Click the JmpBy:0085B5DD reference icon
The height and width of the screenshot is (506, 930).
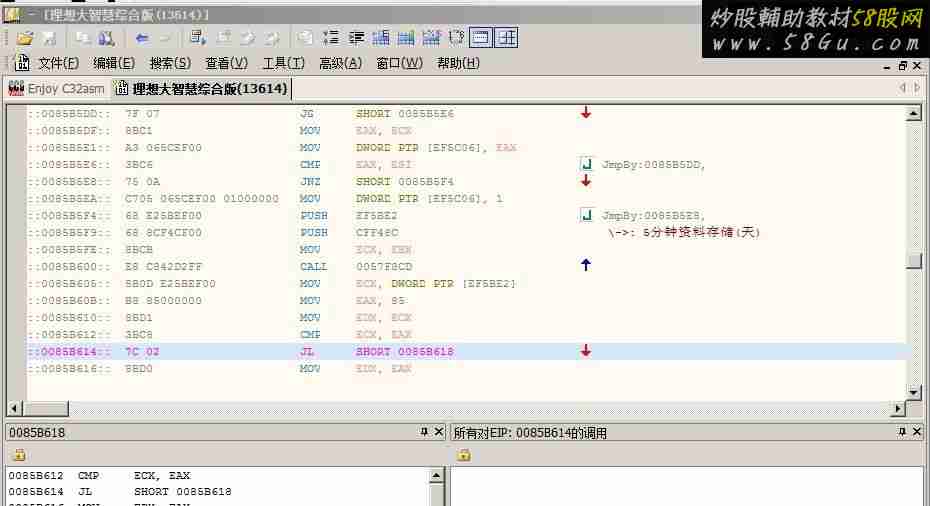tap(586, 164)
